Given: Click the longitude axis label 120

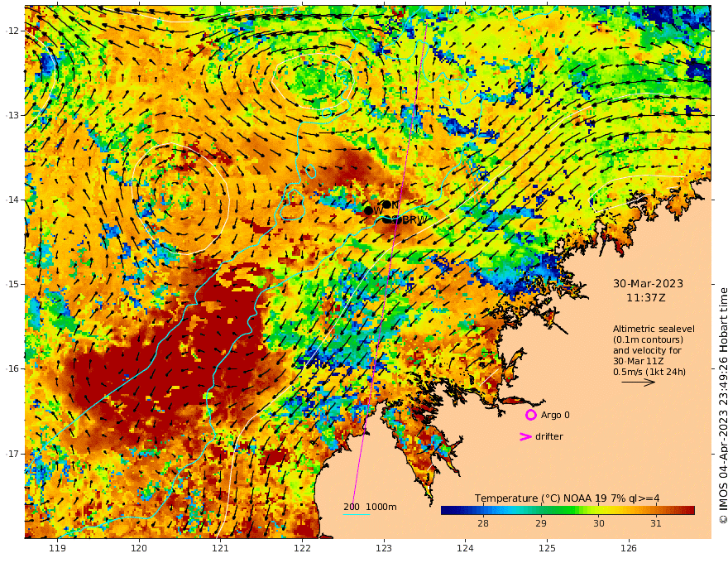Looking at the screenshot, I should pos(139,549).
